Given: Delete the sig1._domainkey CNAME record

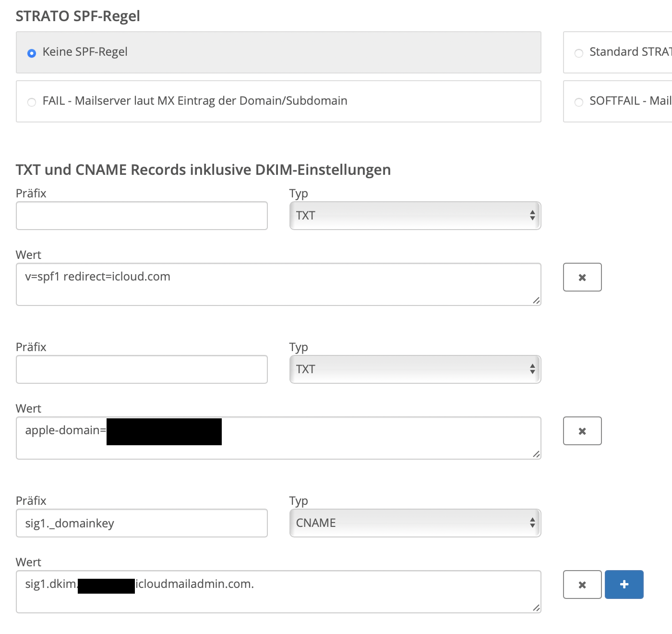Looking at the screenshot, I should pyautogui.click(x=582, y=585).
